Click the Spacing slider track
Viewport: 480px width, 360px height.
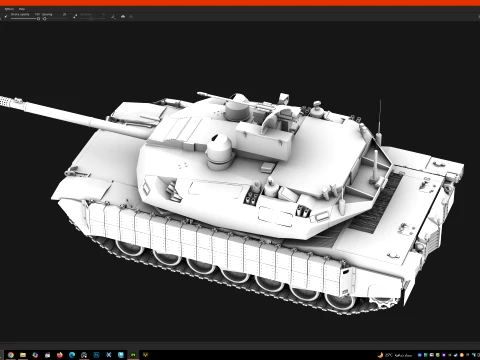(x=55, y=19)
